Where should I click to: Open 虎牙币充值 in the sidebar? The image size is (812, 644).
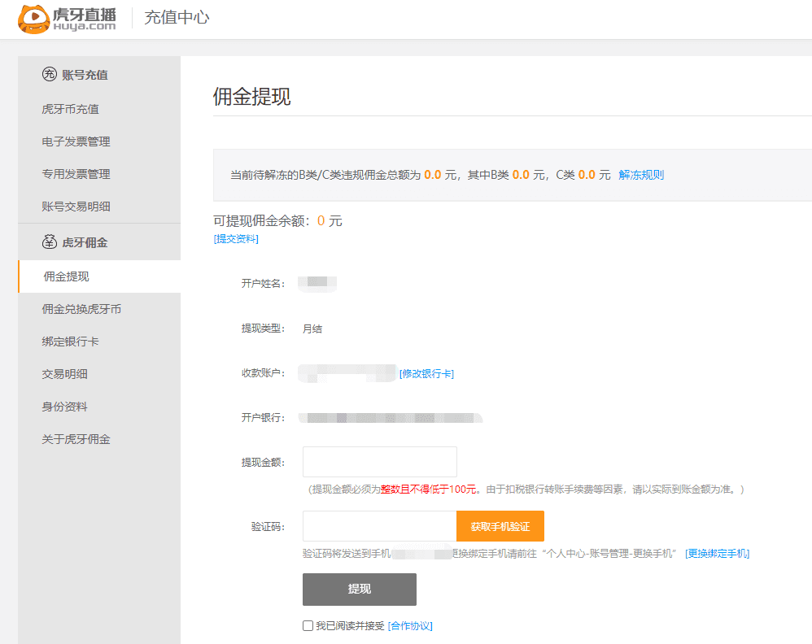[x=70, y=109]
